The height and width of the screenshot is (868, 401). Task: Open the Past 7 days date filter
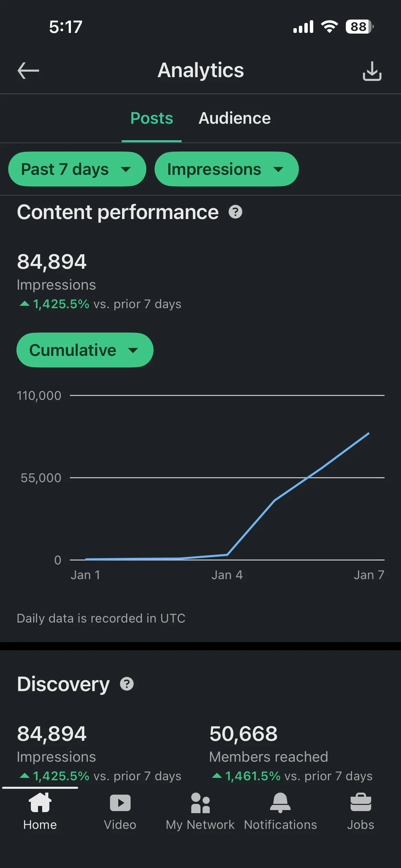click(77, 169)
